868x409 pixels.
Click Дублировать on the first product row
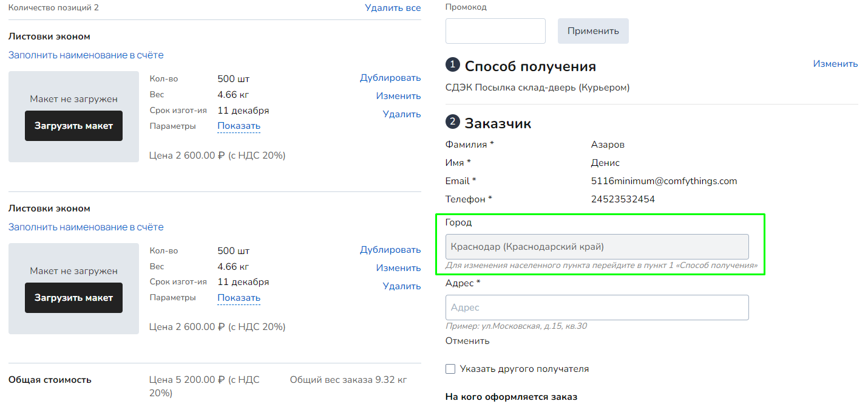390,77
